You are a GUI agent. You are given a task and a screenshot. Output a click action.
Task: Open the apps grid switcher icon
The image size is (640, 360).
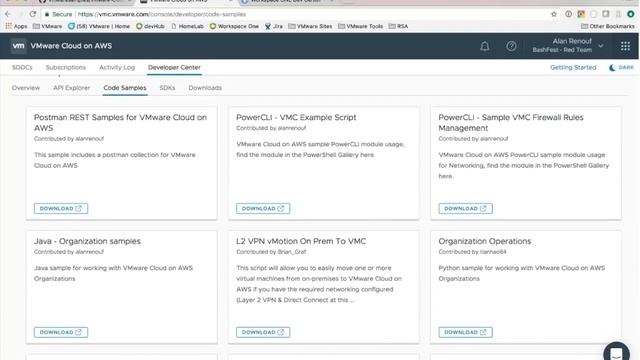625,46
